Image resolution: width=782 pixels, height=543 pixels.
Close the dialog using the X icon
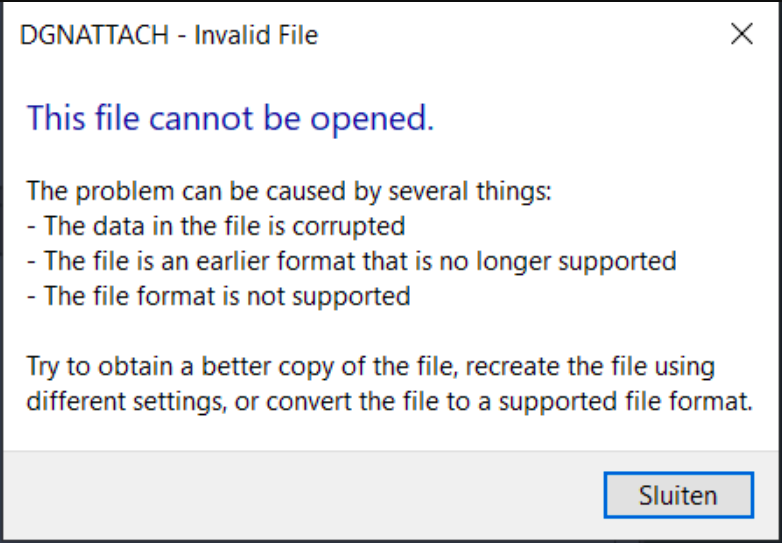[741, 35]
